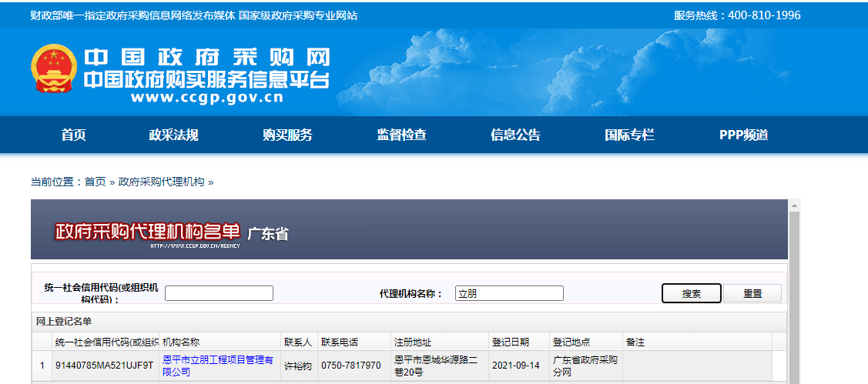This screenshot has width=868, height=384.
Task: Click the national emblem logo
Action: 54,69
